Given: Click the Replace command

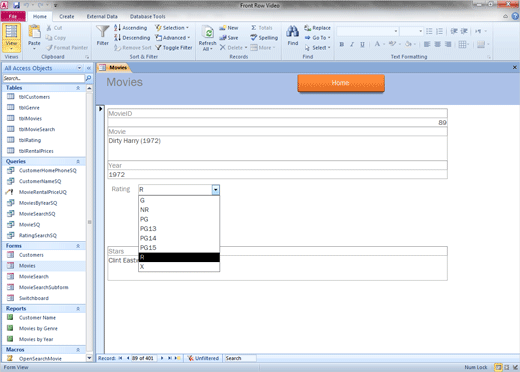Looking at the screenshot, I should click(x=317, y=28).
